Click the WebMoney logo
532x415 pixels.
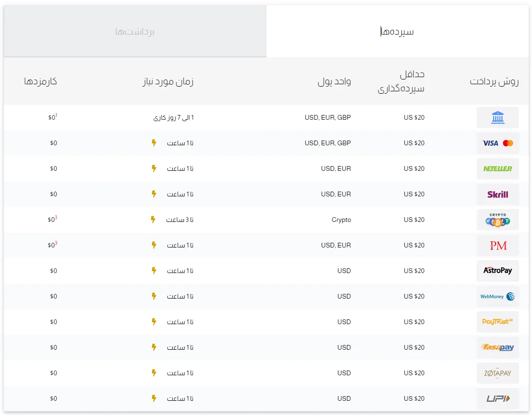click(x=497, y=296)
